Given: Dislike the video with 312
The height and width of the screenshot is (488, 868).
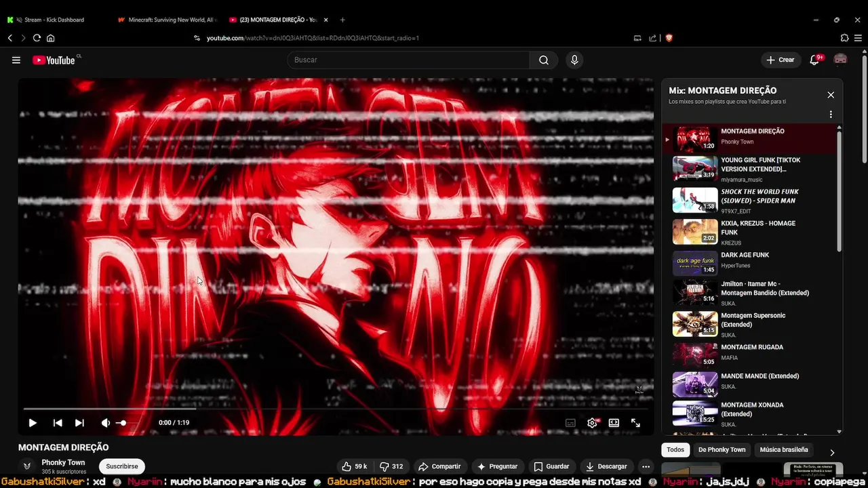Looking at the screenshot, I should pyautogui.click(x=391, y=466).
